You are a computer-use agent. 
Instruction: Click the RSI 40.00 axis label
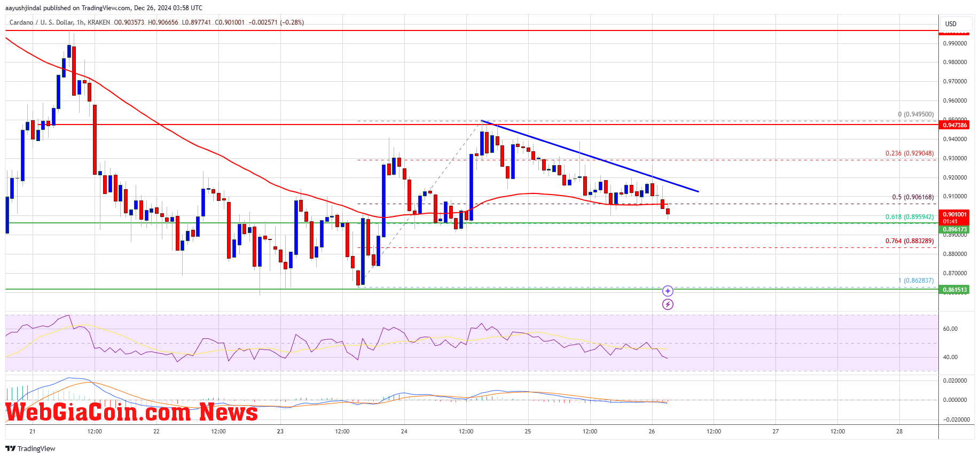click(950, 358)
